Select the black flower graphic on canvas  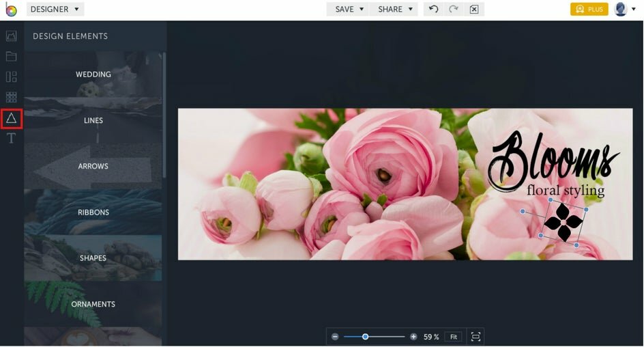tap(563, 223)
